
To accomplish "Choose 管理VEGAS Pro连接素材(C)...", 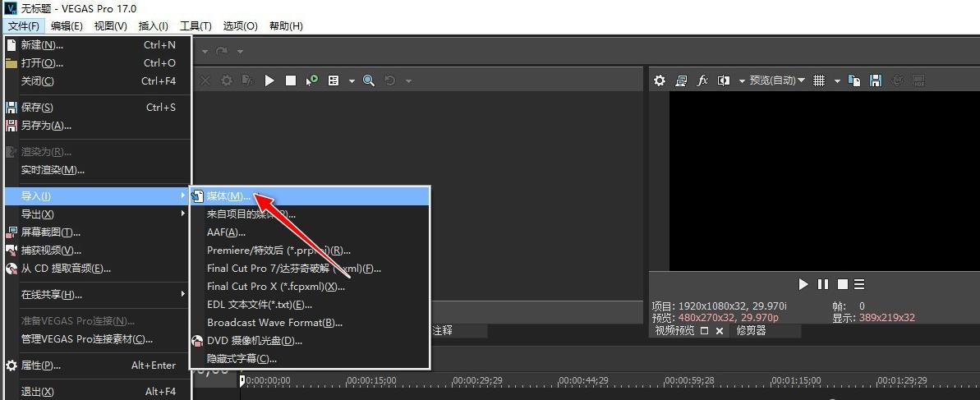I will (97, 339).
